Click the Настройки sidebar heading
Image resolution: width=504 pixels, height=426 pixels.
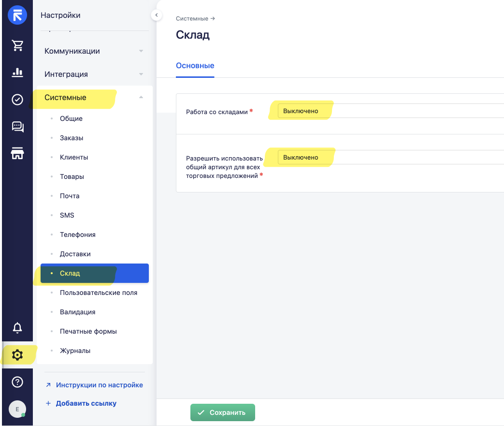[60, 15]
